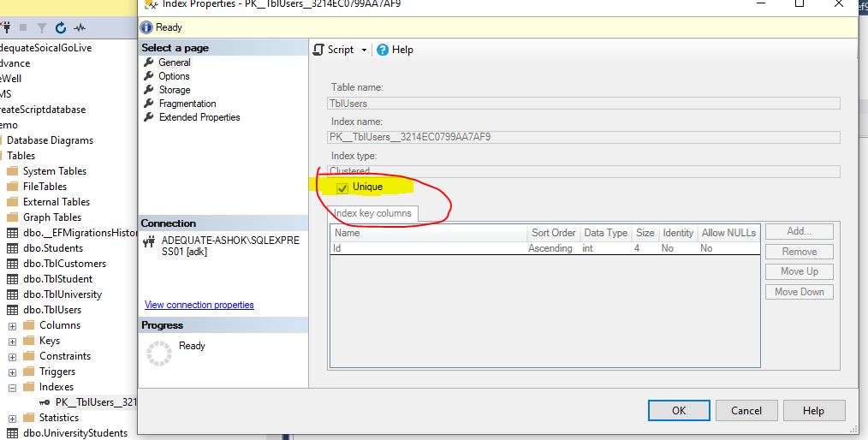
Task: Click the Help button beside Cancel
Action: click(814, 411)
